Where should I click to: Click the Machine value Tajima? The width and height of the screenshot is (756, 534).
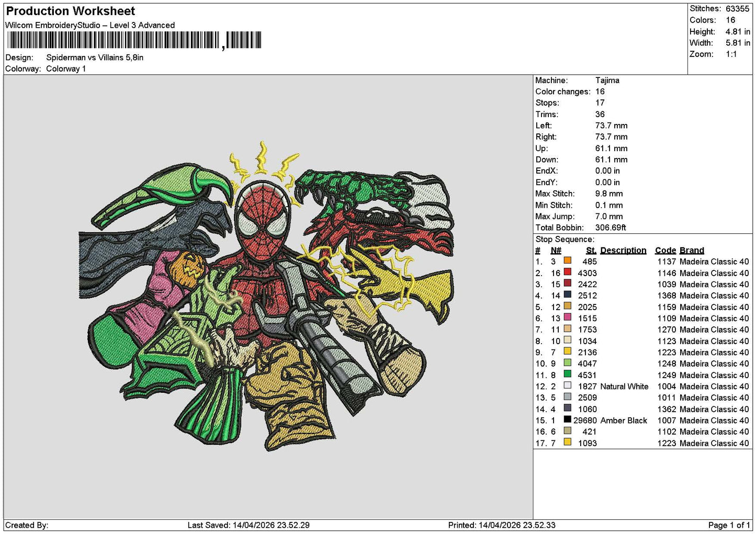(x=607, y=81)
